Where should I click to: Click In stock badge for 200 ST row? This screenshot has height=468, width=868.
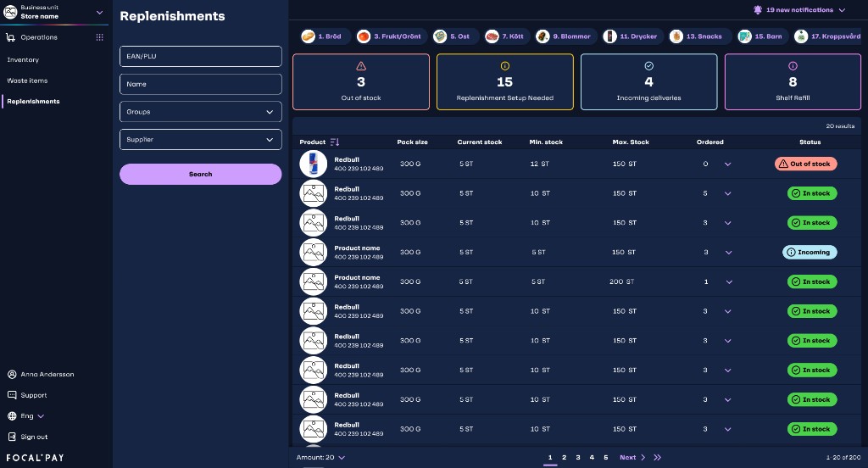pos(812,282)
